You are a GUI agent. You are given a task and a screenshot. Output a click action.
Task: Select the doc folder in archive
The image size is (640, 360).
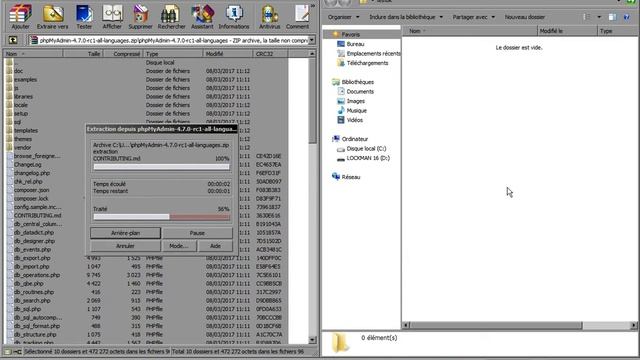point(19,71)
